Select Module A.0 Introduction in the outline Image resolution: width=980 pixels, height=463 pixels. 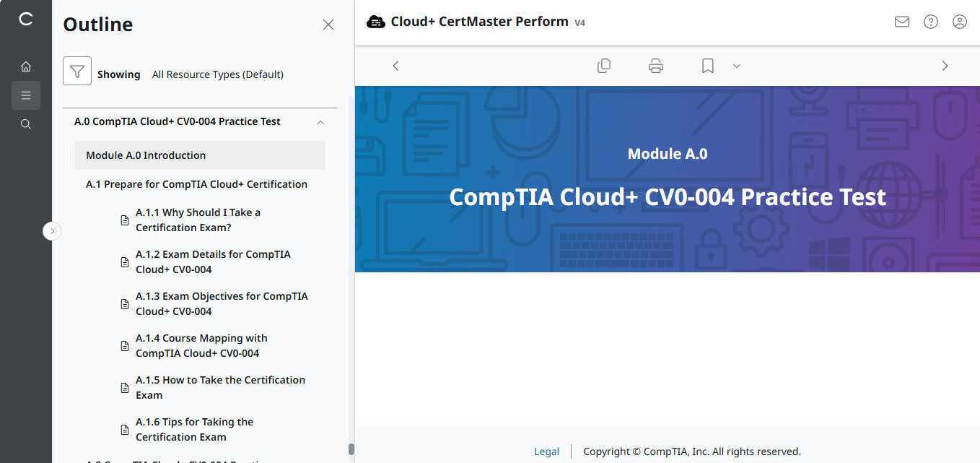click(x=144, y=155)
